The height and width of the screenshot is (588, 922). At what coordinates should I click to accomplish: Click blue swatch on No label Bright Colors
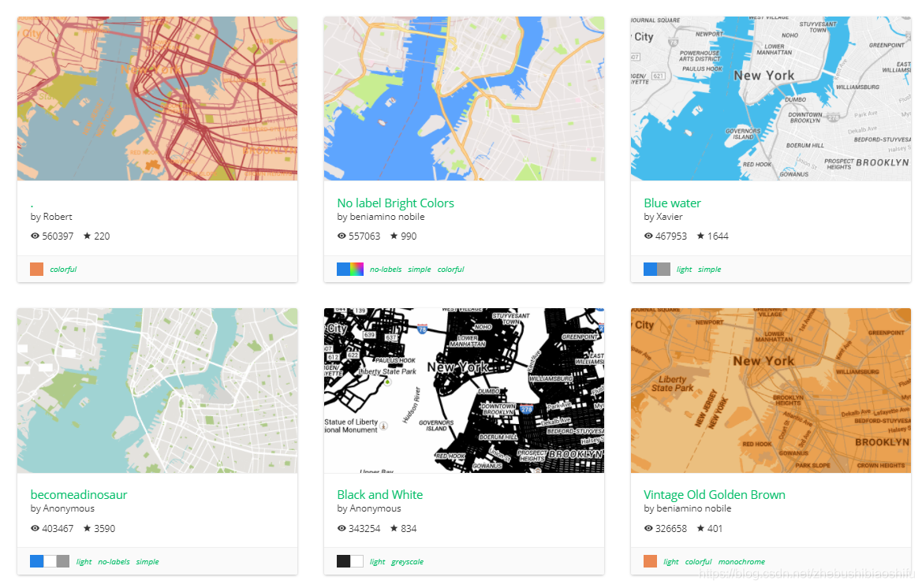coord(343,269)
